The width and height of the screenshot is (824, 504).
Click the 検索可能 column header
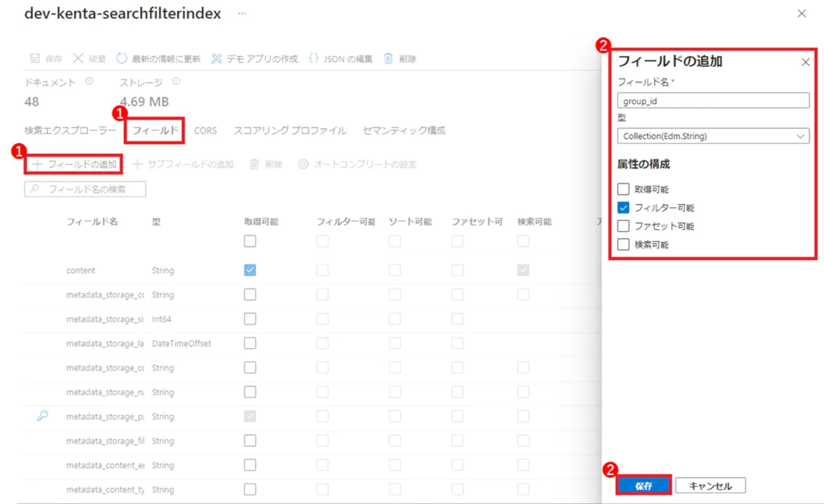[x=534, y=222]
